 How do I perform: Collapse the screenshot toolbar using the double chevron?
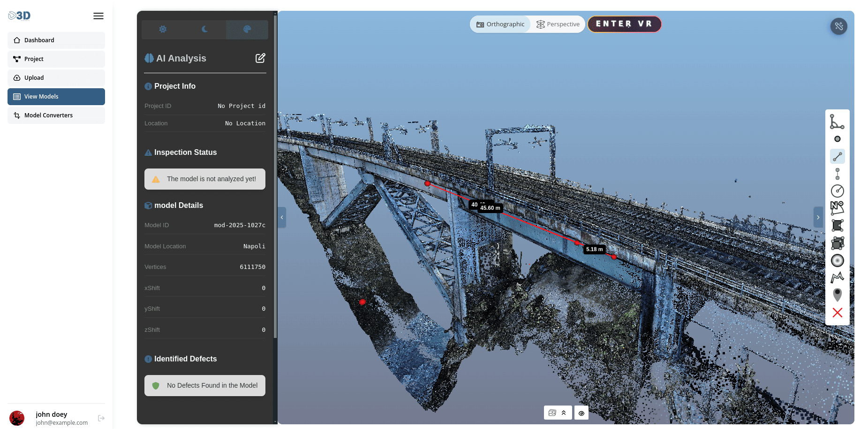[x=563, y=413]
